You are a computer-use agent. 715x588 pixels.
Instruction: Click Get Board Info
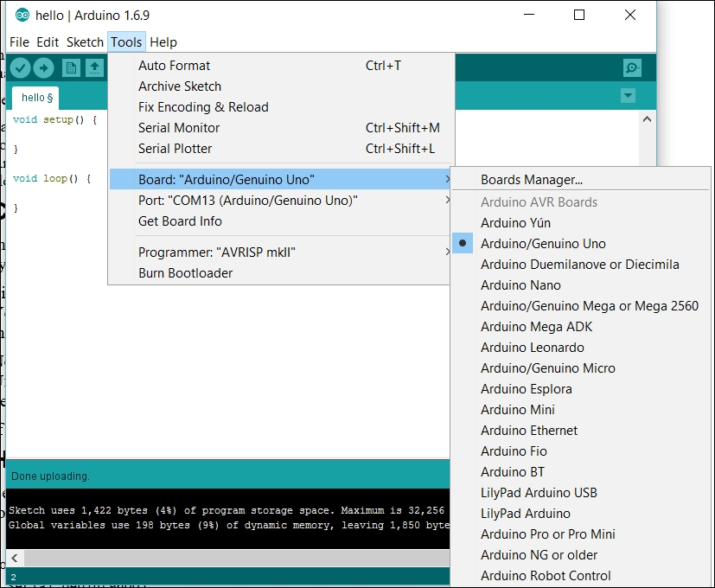click(279, 220)
